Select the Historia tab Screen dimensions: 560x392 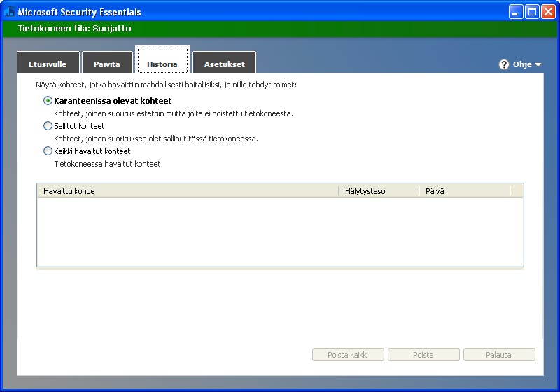(162, 59)
